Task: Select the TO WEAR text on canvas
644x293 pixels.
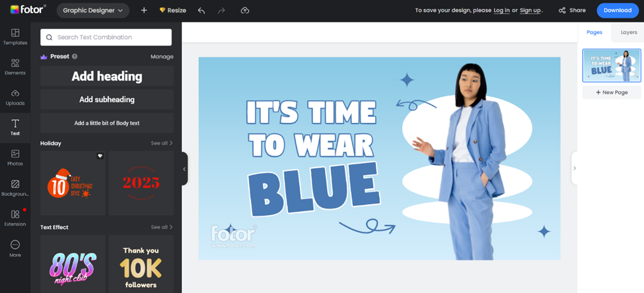Action: [x=312, y=145]
